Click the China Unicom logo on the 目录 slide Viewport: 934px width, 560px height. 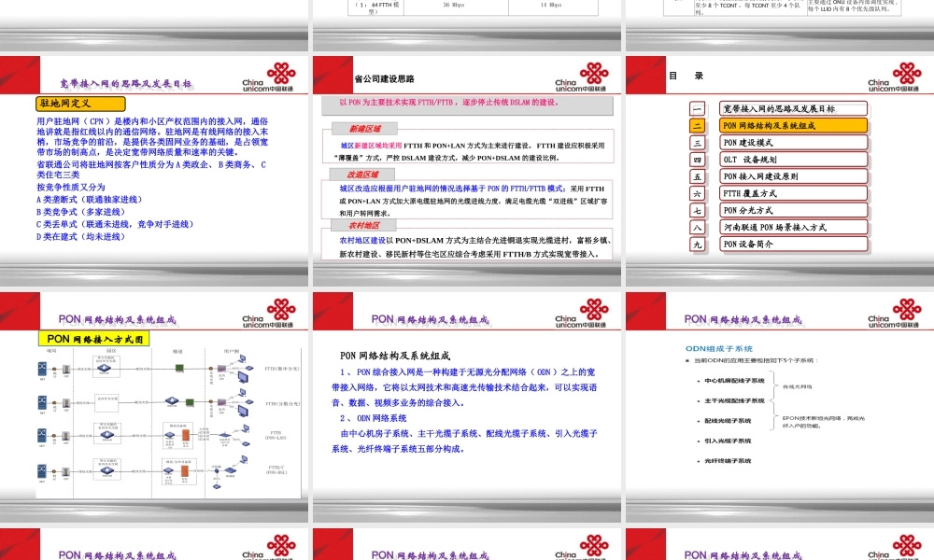900,77
